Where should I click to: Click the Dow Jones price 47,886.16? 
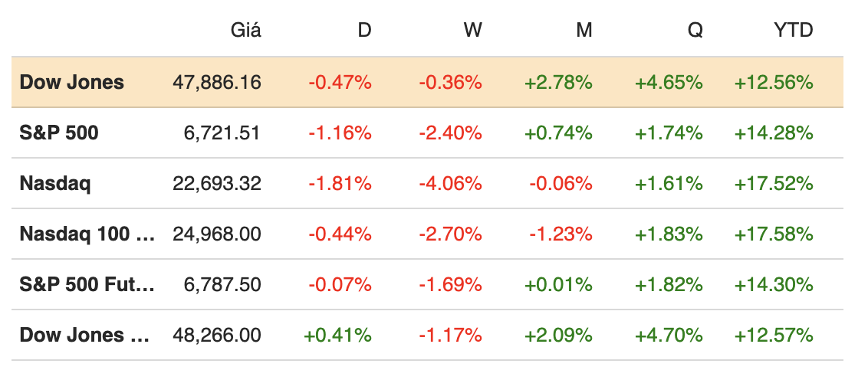[218, 83]
